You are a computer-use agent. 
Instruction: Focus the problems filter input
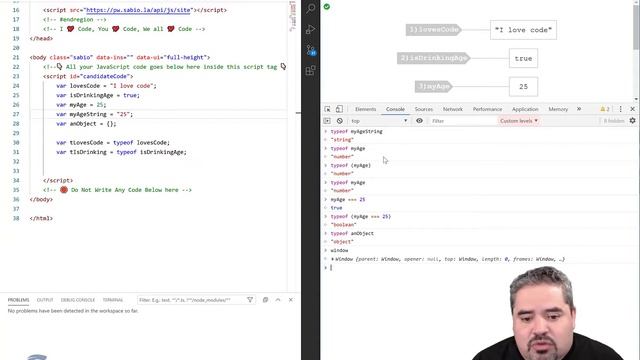pos(191,300)
